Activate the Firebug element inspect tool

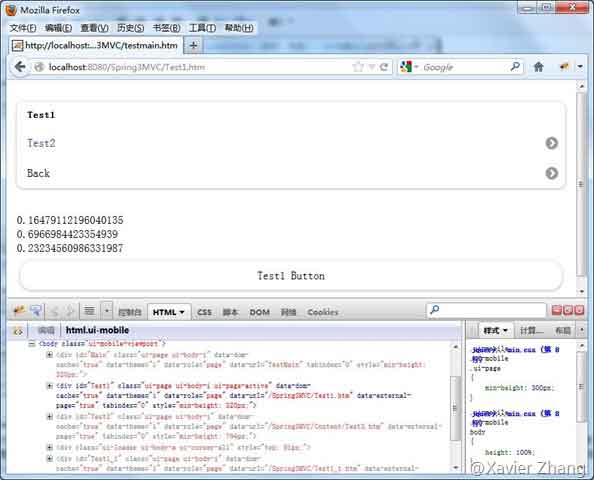(x=37, y=311)
